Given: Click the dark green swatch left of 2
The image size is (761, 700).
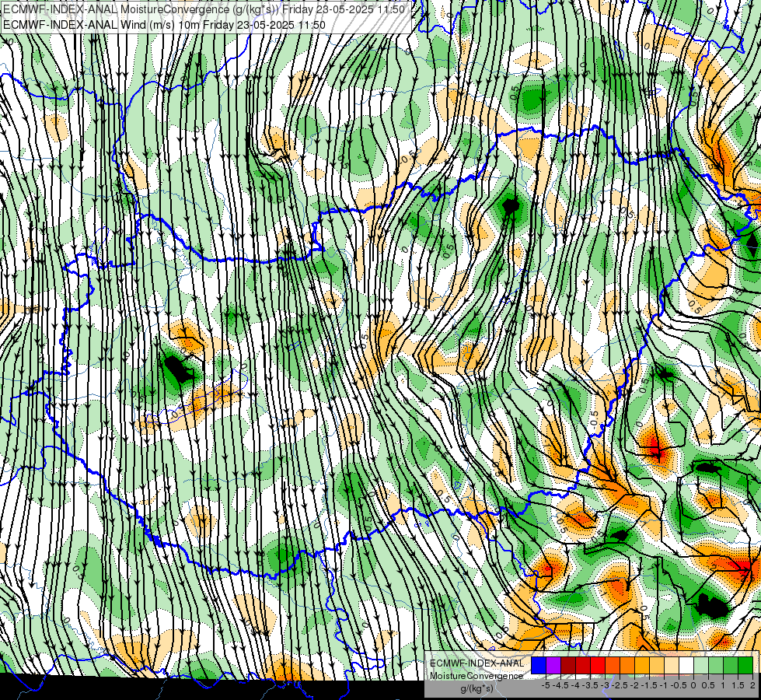Looking at the screenshot, I should click(x=745, y=666).
